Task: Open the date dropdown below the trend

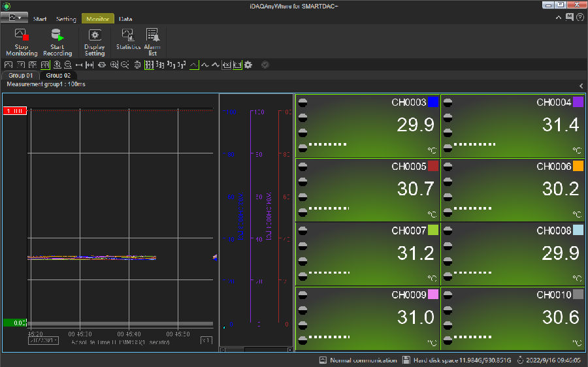Action: 44,340
